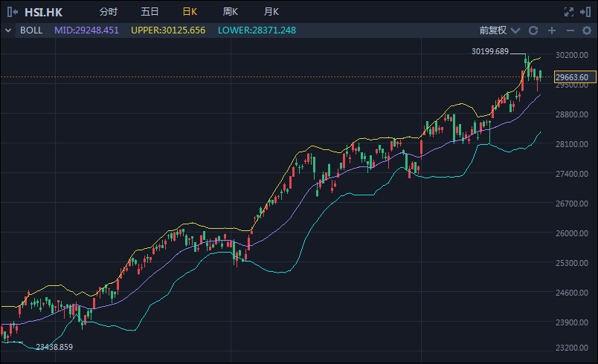Click the LOWER:28371.248 cyan legend value

[257, 30]
